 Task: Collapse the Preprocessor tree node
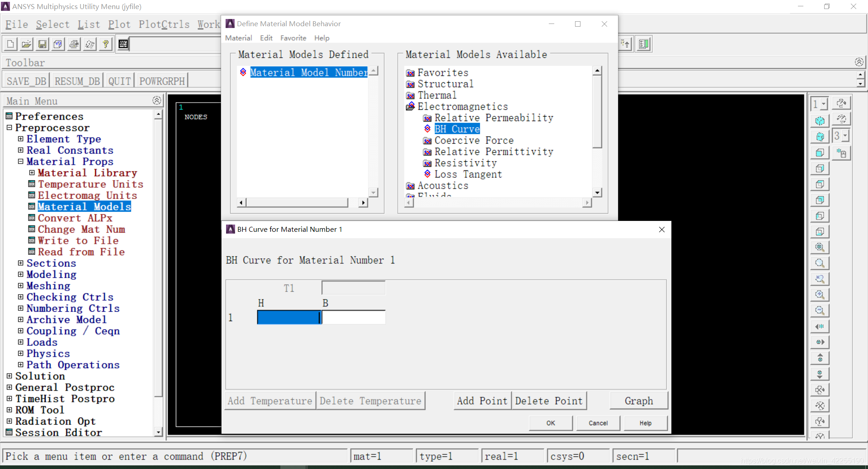pos(9,128)
